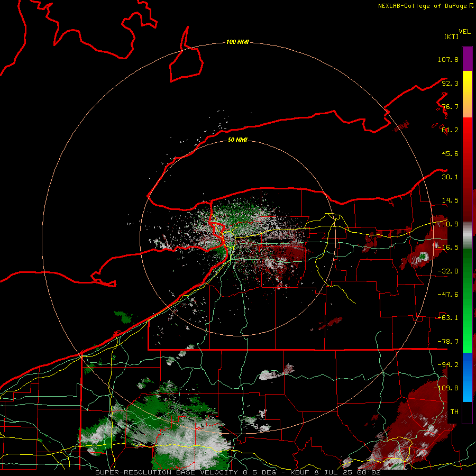This screenshot has width=476, height=476.
Task: Click the -32.0 legend value
Action: pyautogui.click(x=448, y=271)
